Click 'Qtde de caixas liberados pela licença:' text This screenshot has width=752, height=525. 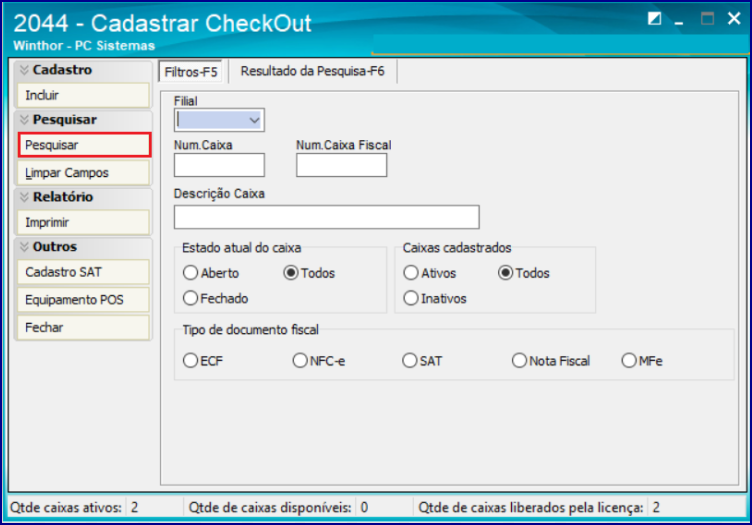[x=530, y=507]
